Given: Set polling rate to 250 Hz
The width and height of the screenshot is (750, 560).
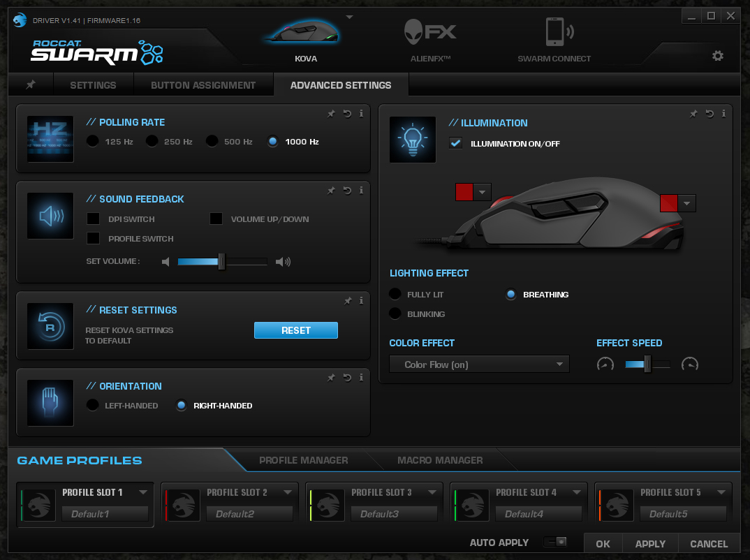Looking at the screenshot, I should click(152, 142).
